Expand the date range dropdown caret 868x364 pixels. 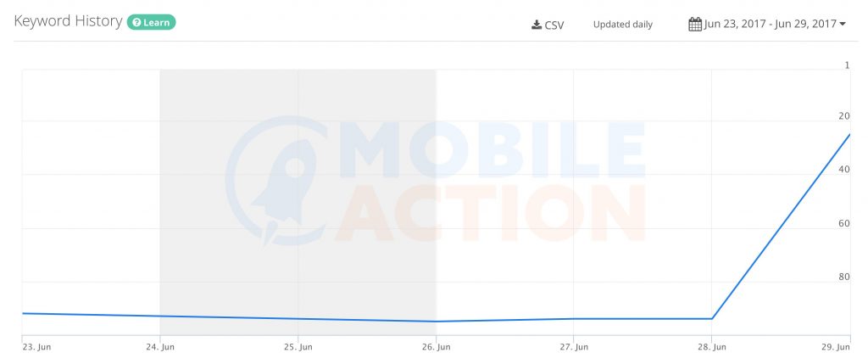(x=843, y=24)
